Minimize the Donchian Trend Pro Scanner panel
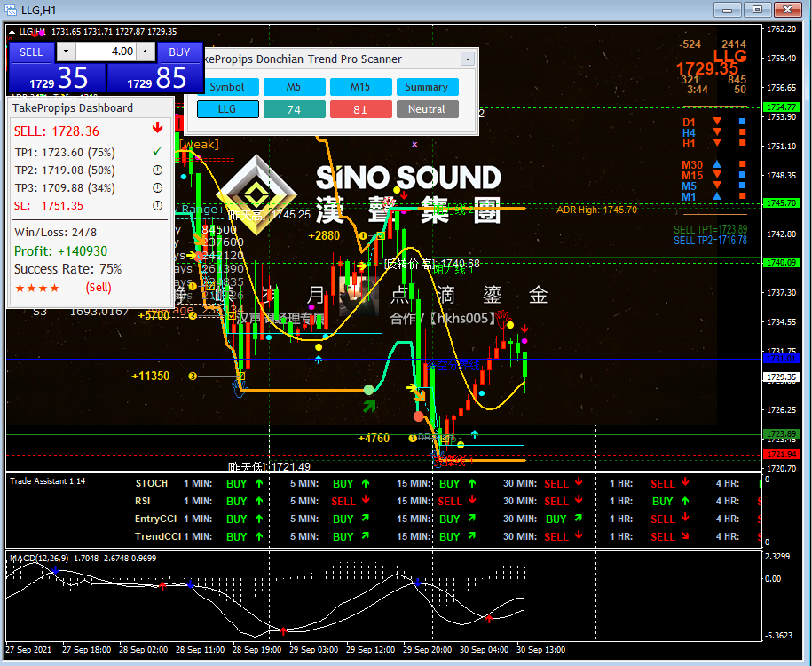The width and height of the screenshot is (812, 666). [x=468, y=59]
